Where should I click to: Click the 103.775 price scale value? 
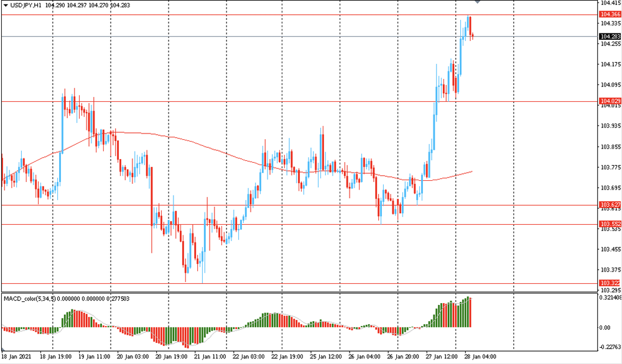pos(611,167)
